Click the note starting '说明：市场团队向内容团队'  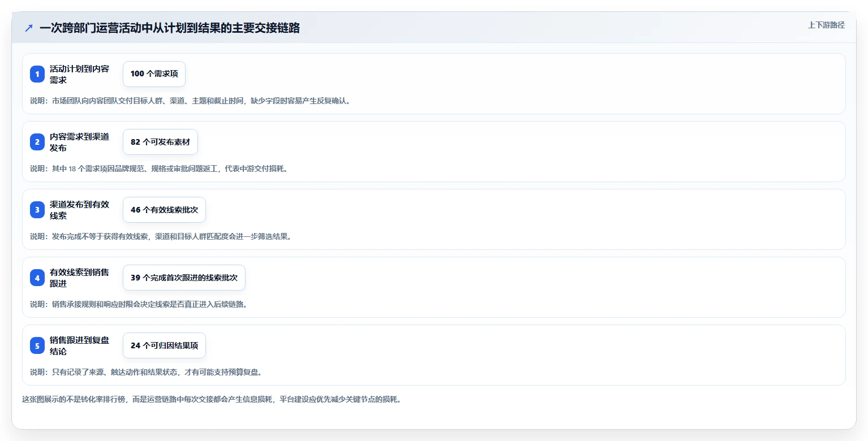click(x=190, y=101)
